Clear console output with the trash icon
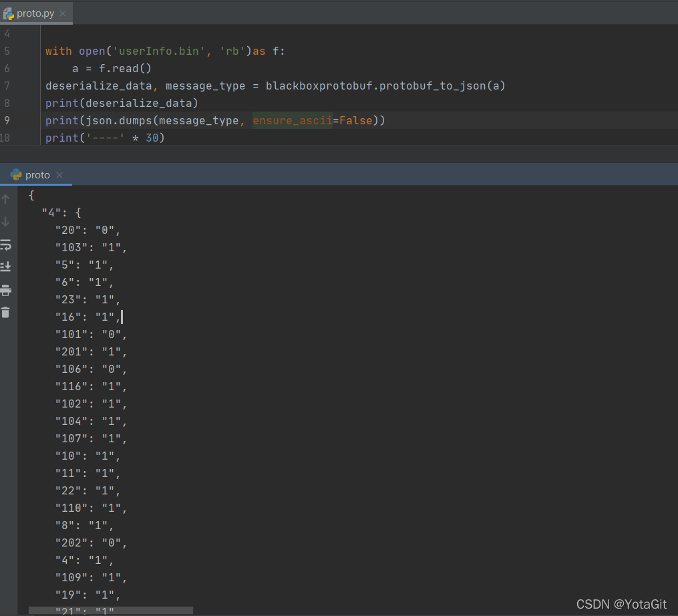Screen dimensions: 678x616 pyautogui.click(x=5, y=312)
